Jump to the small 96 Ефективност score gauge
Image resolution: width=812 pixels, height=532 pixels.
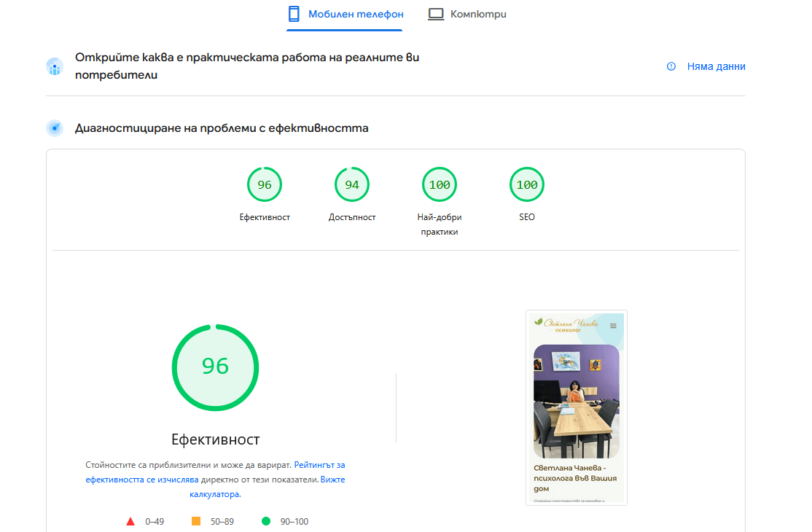click(265, 185)
